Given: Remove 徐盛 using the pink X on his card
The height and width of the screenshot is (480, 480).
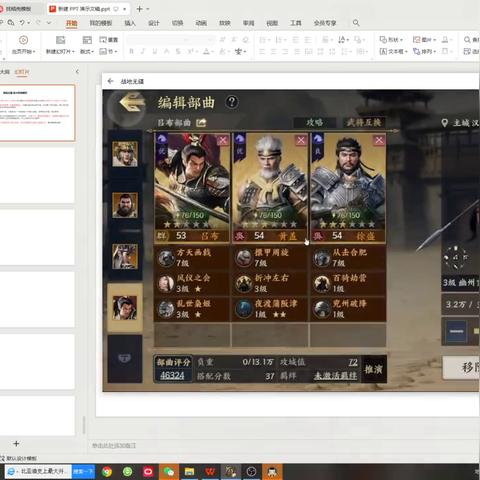Looking at the screenshot, I should pyautogui.click(x=379, y=140).
